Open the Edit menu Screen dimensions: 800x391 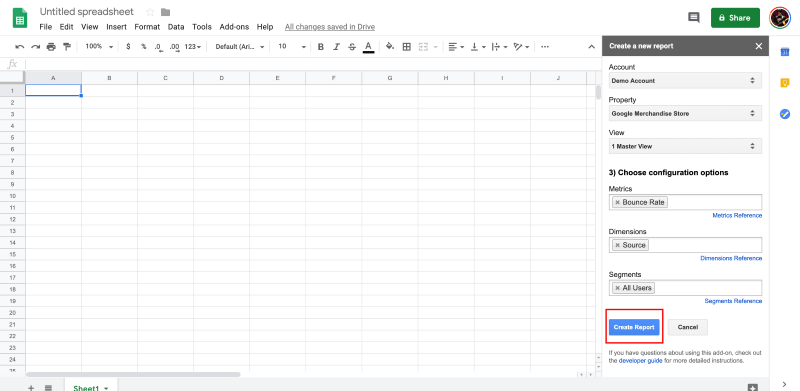point(66,27)
